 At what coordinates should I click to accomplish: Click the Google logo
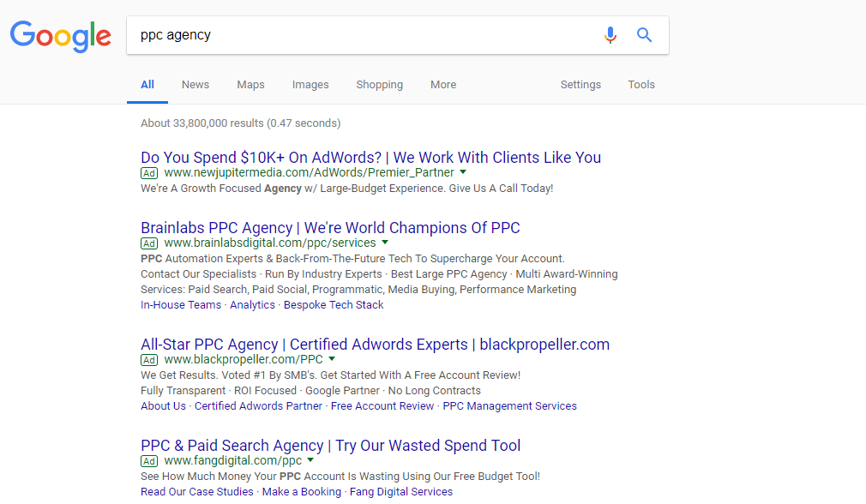[x=61, y=37]
